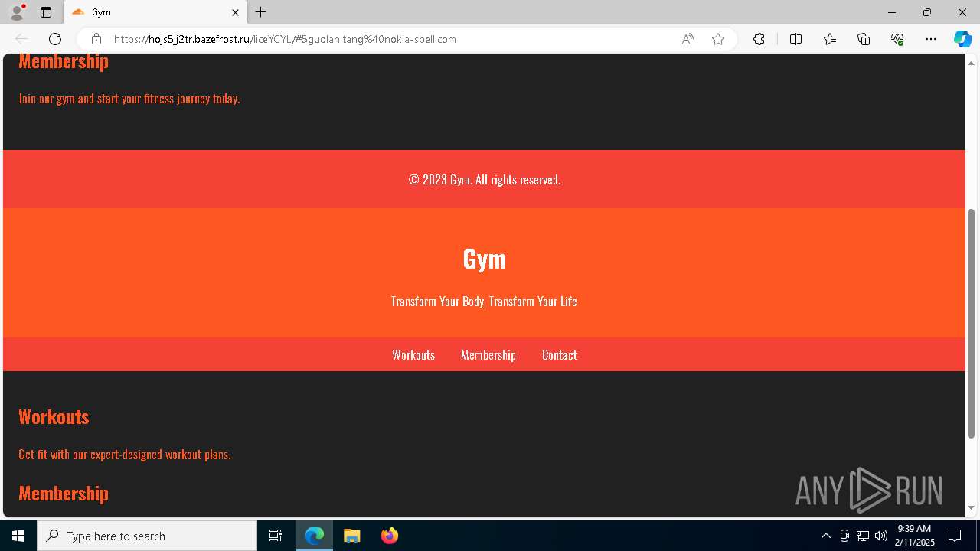Click 'Join our gym and start your fitness journey' text
This screenshot has width=980, height=551.
[129, 99]
